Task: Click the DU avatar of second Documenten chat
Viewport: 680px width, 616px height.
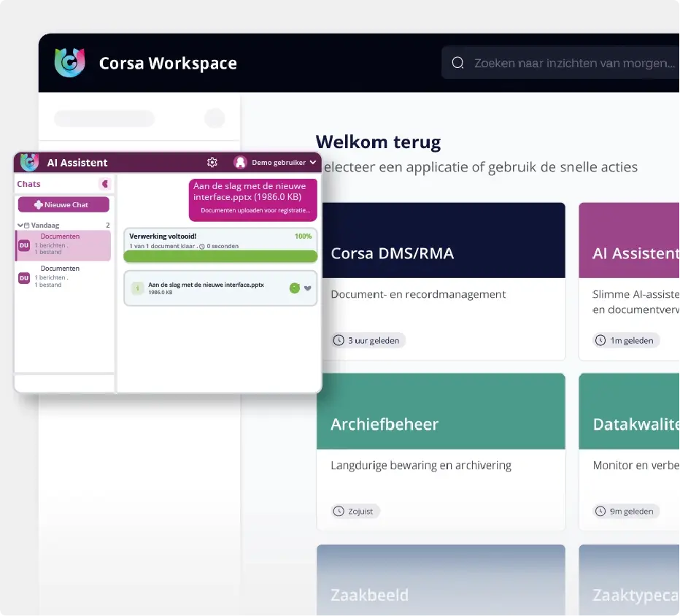Action: click(24, 278)
